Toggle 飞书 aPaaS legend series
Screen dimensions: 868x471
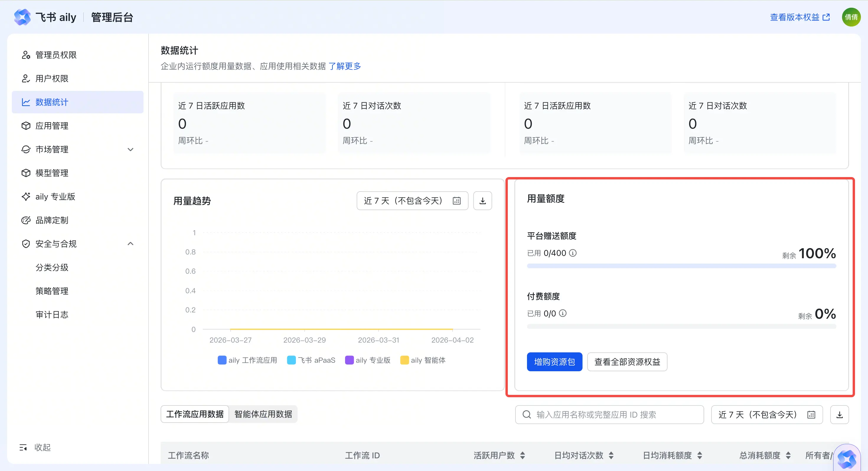(x=311, y=360)
